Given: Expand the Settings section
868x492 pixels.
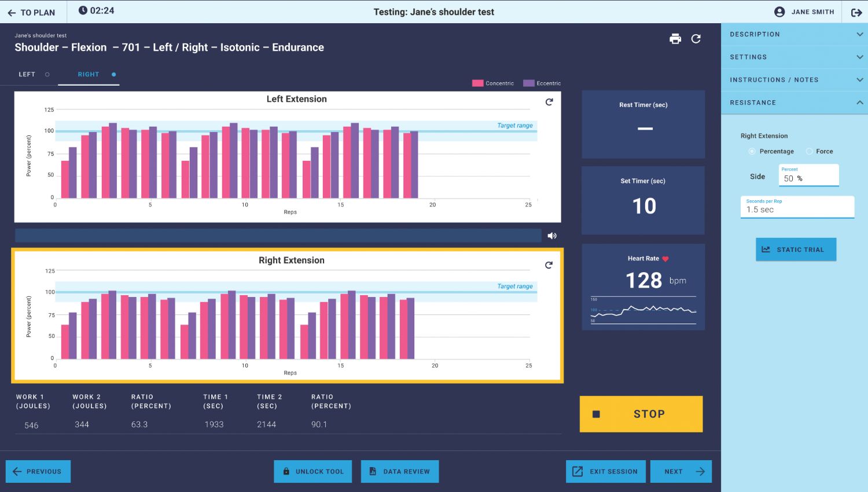Looking at the screenshot, I should [x=794, y=57].
